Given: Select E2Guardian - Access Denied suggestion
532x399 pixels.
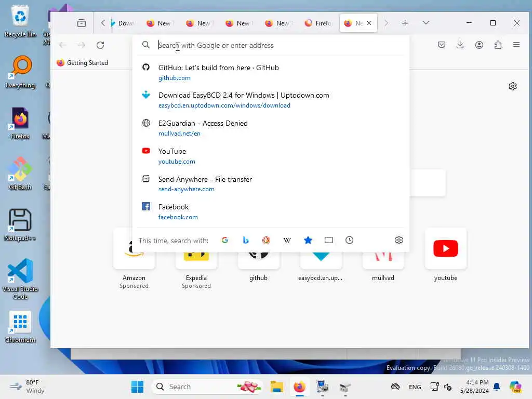Looking at the screenshot, I should 271,128.
